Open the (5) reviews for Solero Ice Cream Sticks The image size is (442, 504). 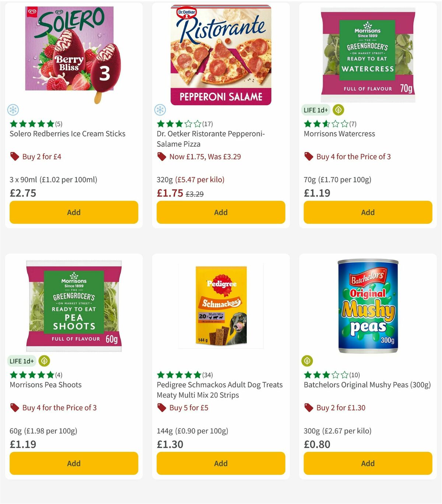59,124
